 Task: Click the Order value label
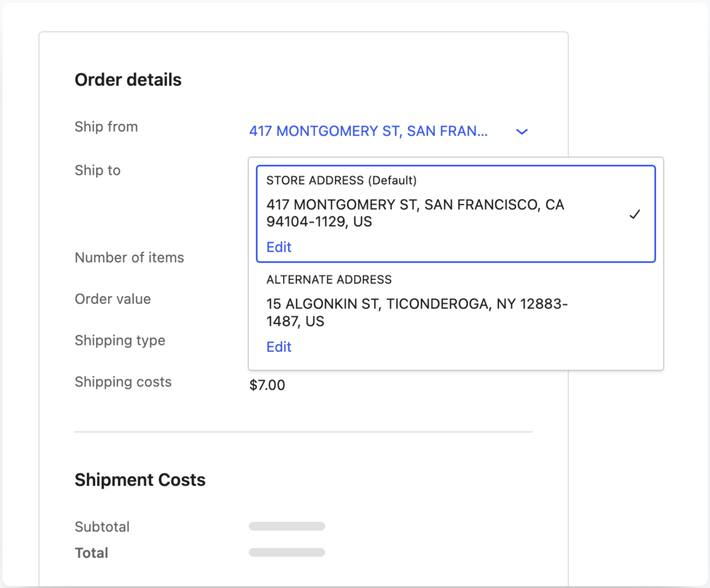112,299
